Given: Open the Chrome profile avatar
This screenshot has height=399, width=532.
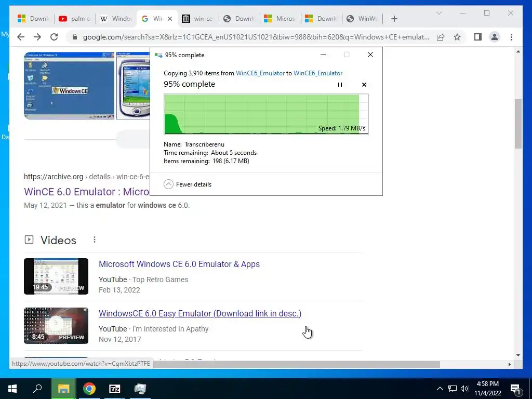Looking at the screenshot, I should pyautogui.click(x=495, y=37).
